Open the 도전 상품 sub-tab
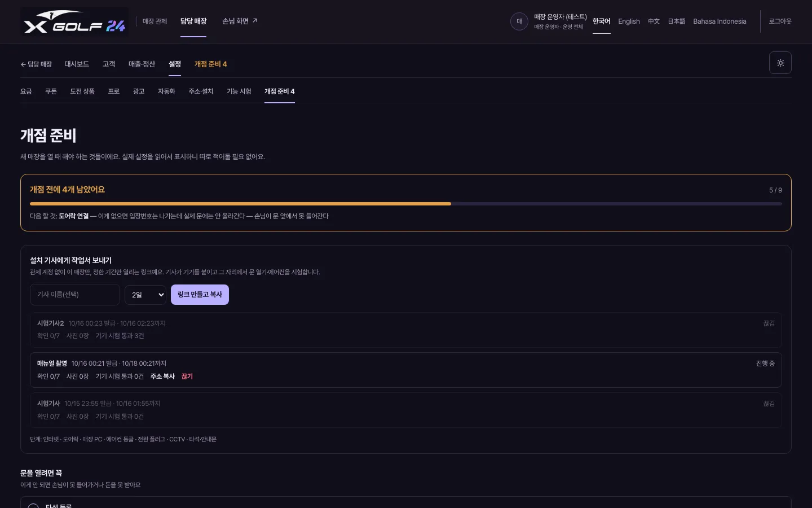This screenshot has width=812, height=508. (82, 91)
